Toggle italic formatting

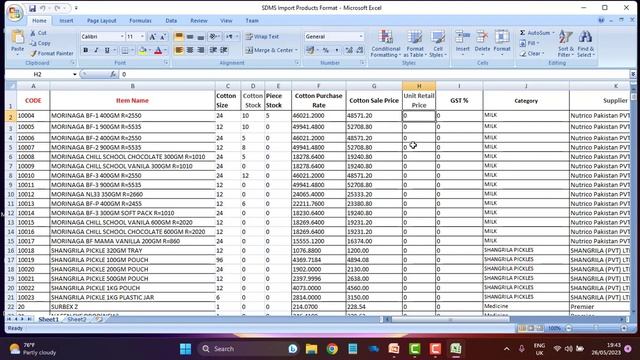click(96, 50)
